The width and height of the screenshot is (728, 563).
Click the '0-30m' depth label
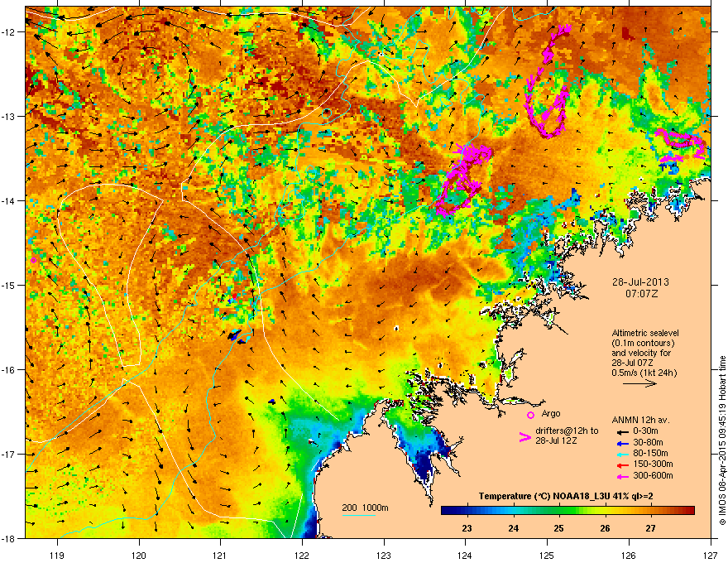pos(645,431)
